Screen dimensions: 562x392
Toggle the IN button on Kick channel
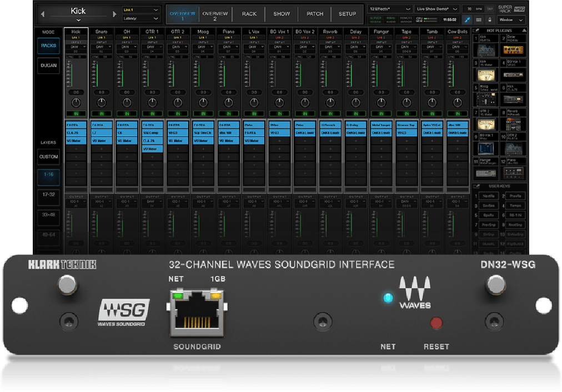click(x=76, y=114)
